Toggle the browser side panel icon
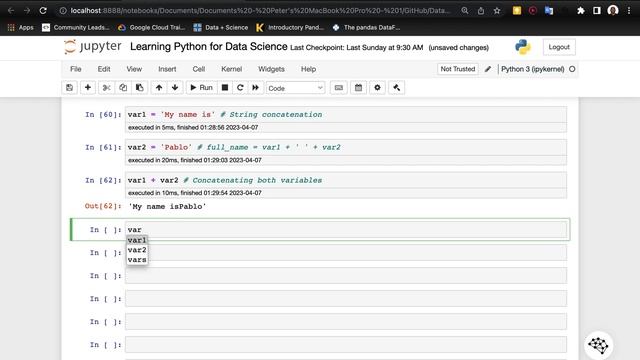This screenshot has width=640, height=360. tap(597, 11)
